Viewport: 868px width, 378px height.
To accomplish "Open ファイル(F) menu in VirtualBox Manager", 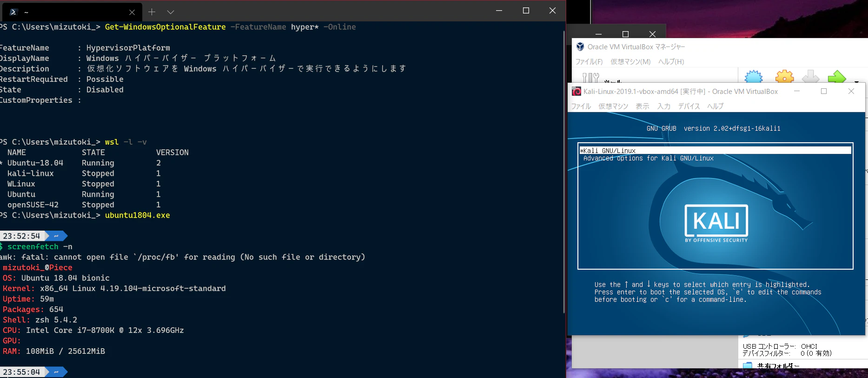I will click(589, 61).
